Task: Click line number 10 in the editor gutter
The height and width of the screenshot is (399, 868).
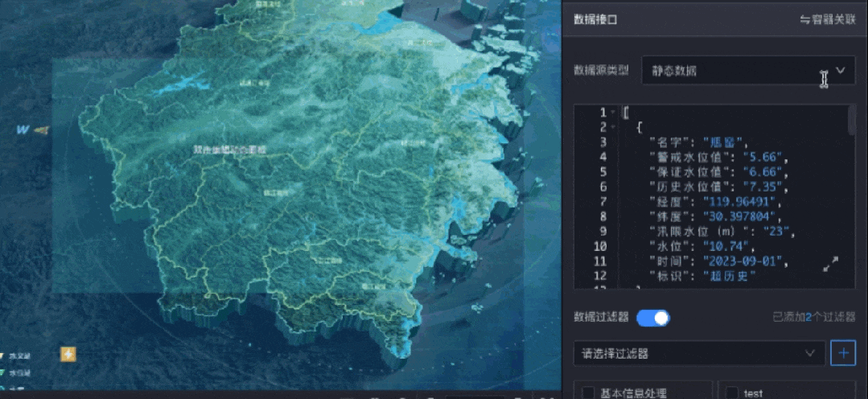Action: (600, 245)
